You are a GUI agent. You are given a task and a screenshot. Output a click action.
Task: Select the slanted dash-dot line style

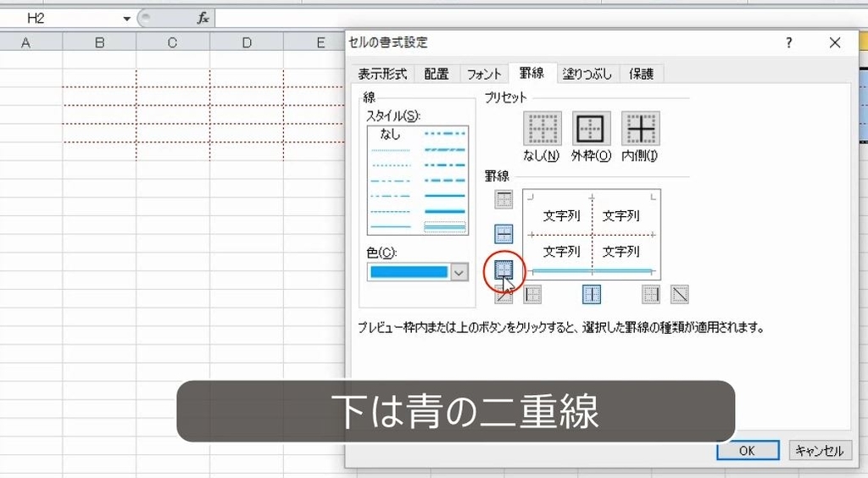pos(444,150)
